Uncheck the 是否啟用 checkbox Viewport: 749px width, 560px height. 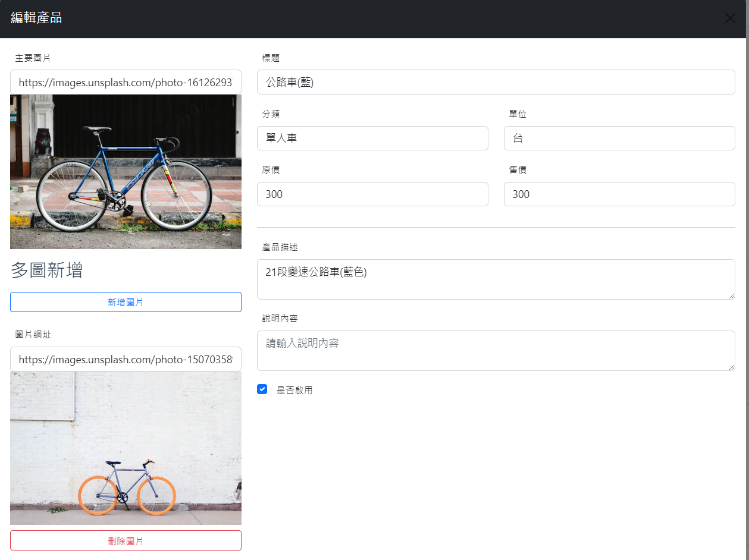coord(262,389)
